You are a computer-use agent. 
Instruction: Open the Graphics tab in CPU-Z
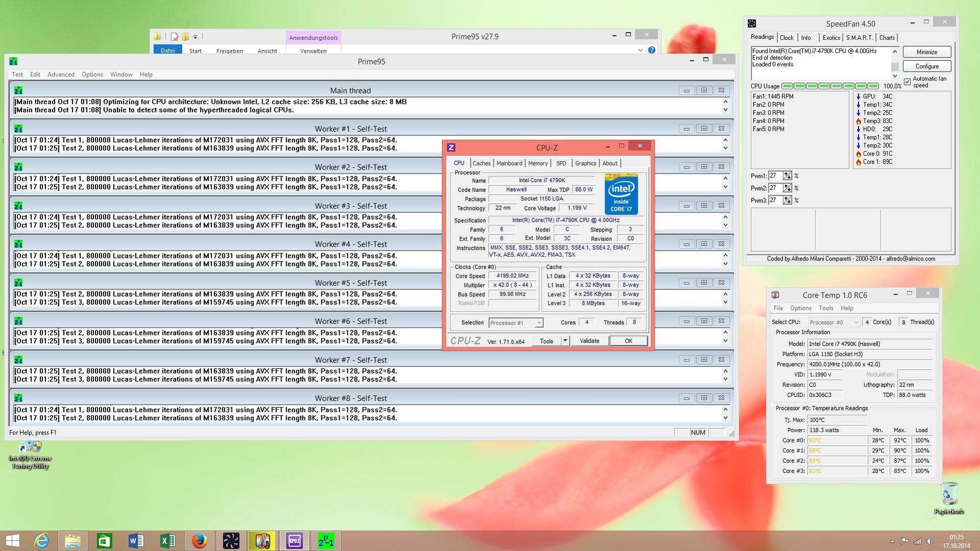[x=585, y=163]
